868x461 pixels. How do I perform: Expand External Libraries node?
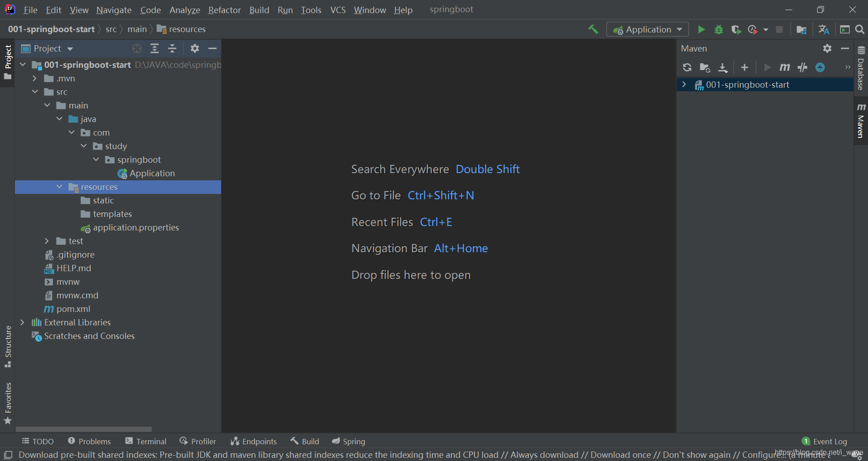pyautogui.click(x=22, y=322)
